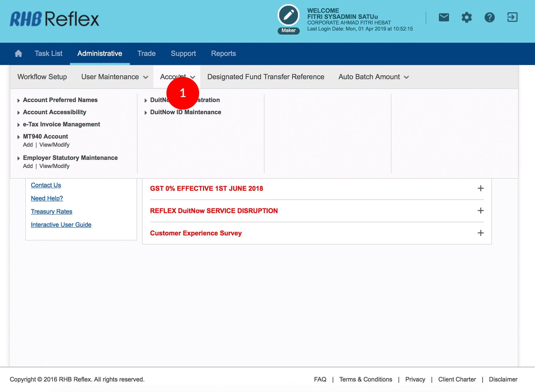This screenshot has width=535, height=392.
Task: Switch to the Trade tab
Action: coord(146,53)
